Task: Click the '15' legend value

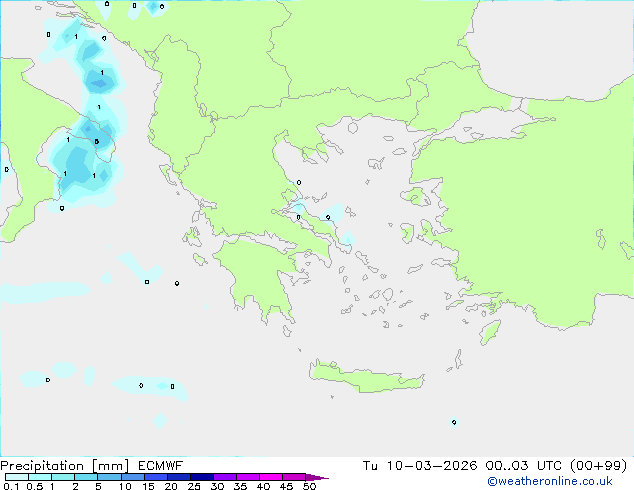Action: coord(148,486)
